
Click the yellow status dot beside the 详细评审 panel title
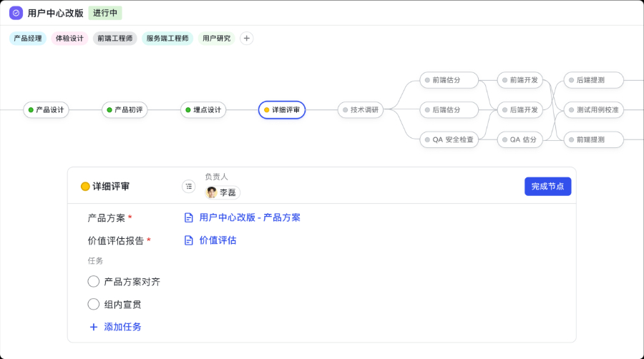pos(85,187)
